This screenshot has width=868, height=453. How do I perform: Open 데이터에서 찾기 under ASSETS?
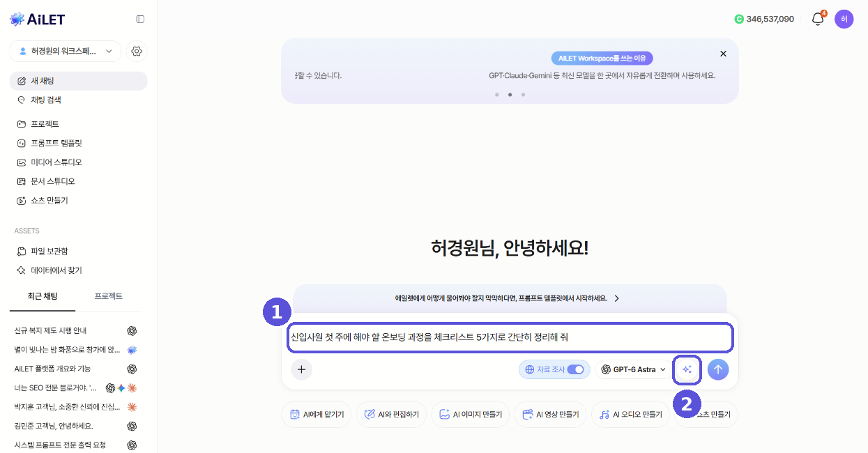click(78, 270)
